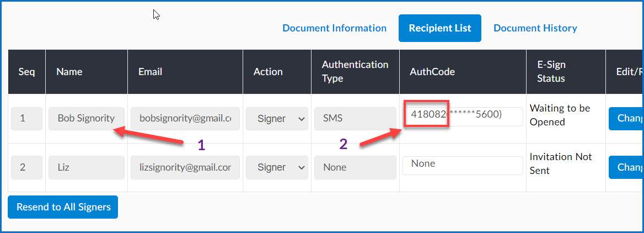Expand the Action dropdown for Liz
Viewport: 644px width, 233px height.
(x=277, y=167)
